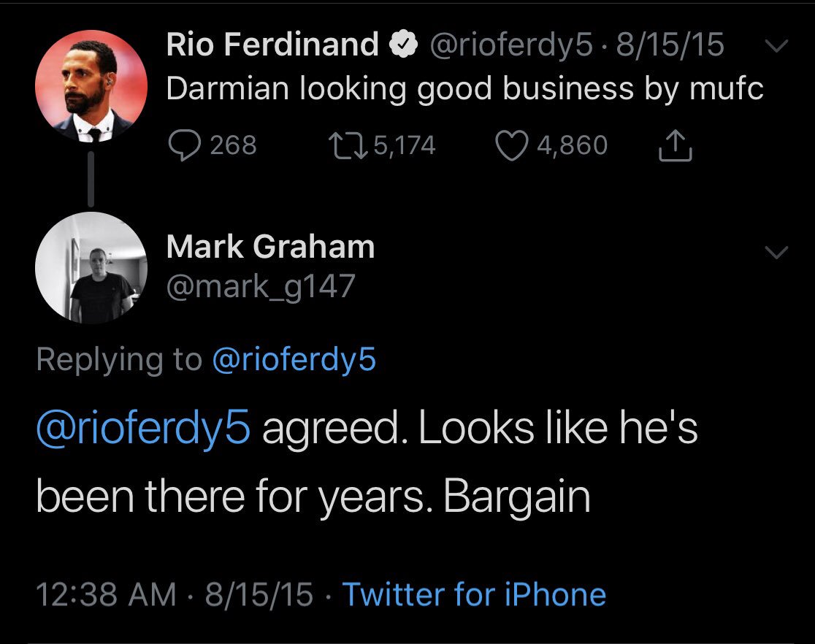Click @rioferdy5 in the 'Replying to' line

(x=293, y=359)
